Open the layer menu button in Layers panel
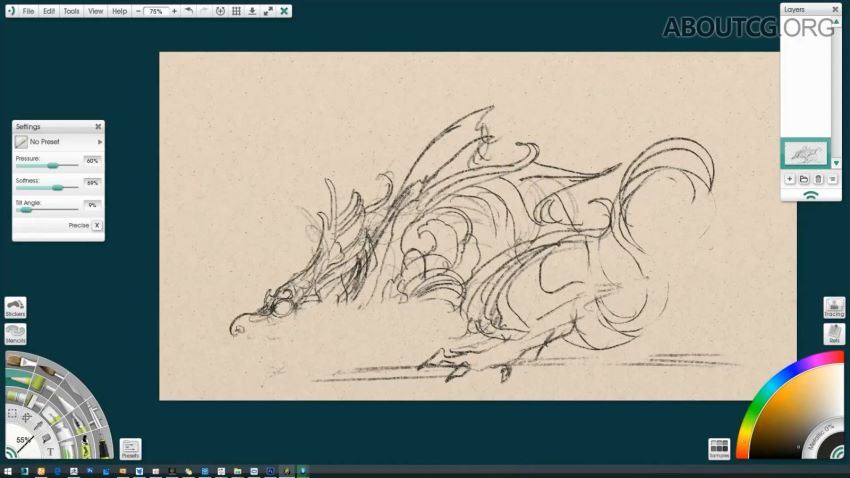This screenshot has width=850, height=478. (832, 179)
